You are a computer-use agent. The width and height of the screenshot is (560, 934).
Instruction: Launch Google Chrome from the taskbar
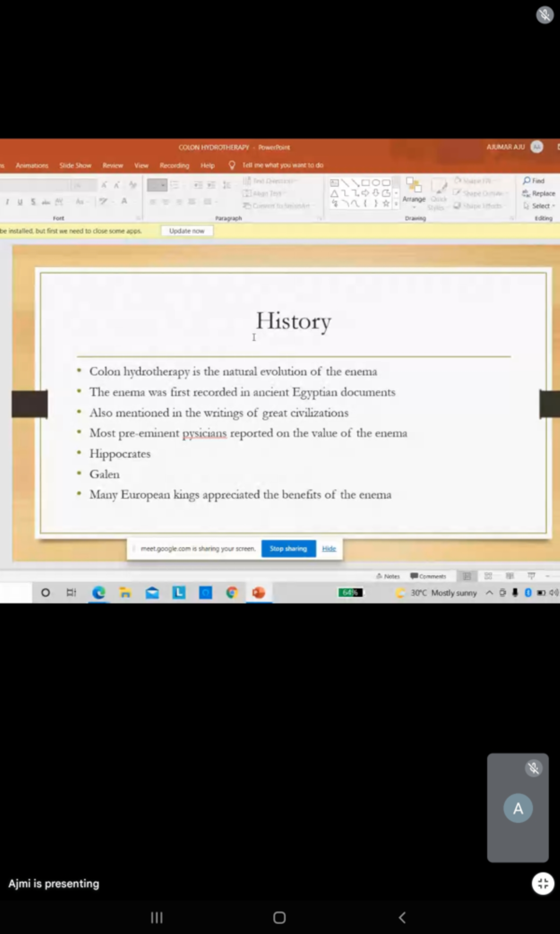pos(232,593)
